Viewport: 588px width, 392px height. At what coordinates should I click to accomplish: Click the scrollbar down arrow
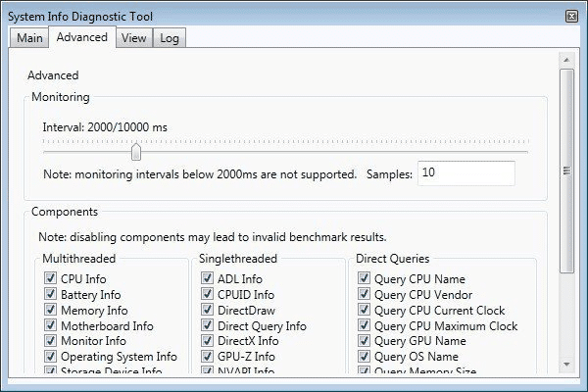566,365
